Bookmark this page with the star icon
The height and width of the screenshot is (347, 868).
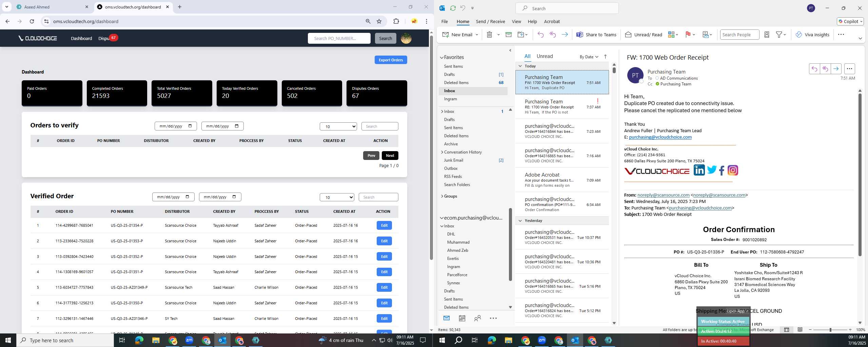pyautogui.click(x=379, y=21)
